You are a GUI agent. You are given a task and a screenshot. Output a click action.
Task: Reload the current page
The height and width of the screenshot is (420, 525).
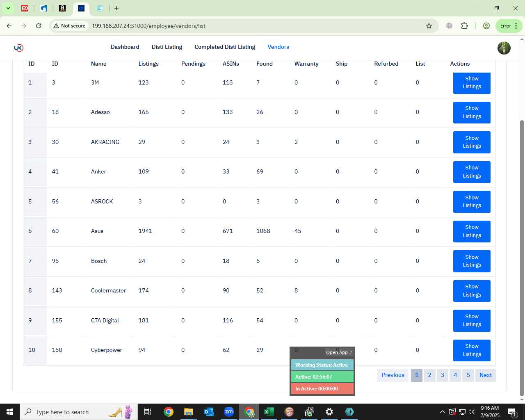click(x=39, y=26)
